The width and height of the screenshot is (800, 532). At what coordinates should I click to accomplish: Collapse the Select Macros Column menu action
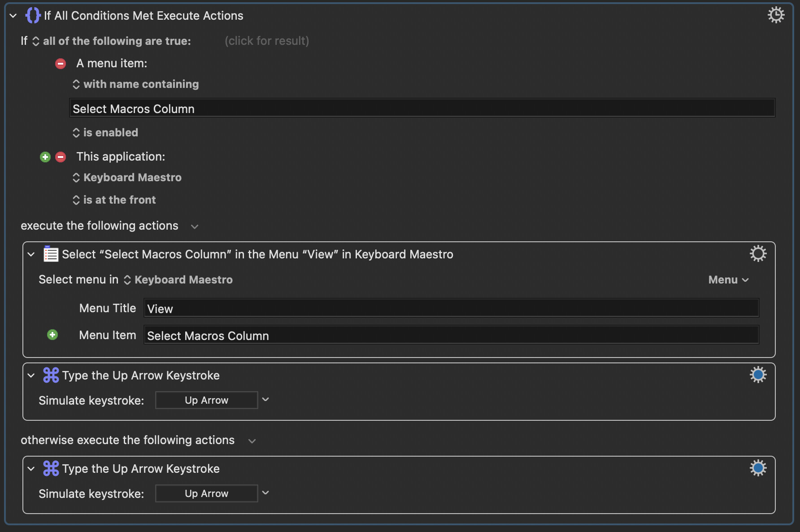[x=31, y=254]
